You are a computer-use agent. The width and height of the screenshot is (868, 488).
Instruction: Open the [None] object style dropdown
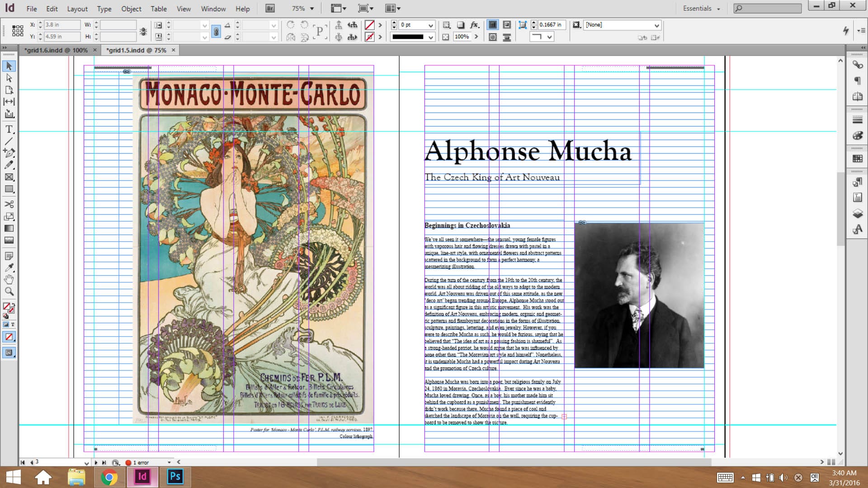(656, 25)
